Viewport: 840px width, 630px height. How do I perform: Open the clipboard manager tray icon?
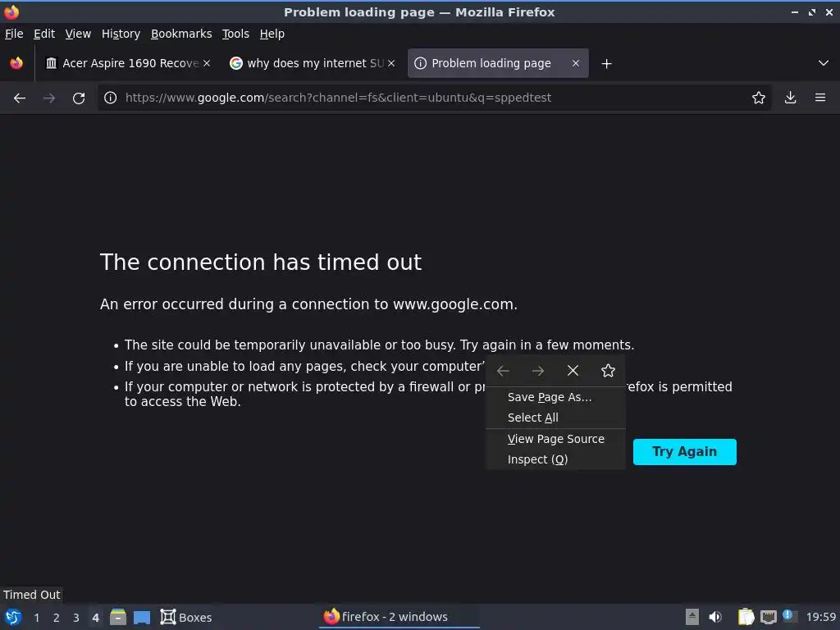click(x=746, y=617)
